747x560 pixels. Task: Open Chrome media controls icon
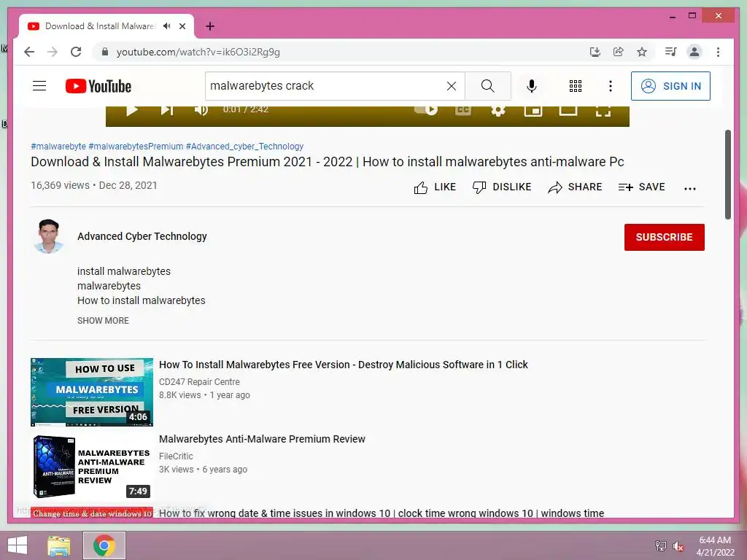click(x=671, y=52)
